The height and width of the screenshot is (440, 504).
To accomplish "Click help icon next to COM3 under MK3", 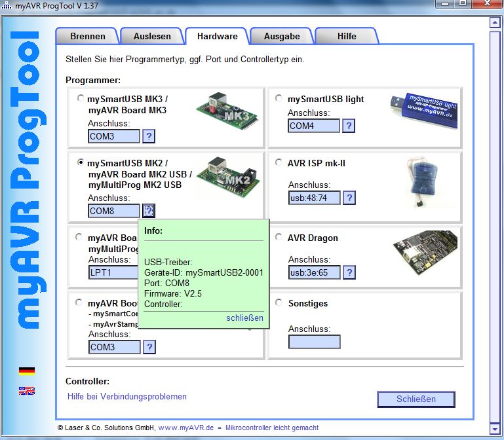I will tap(149, 136).
